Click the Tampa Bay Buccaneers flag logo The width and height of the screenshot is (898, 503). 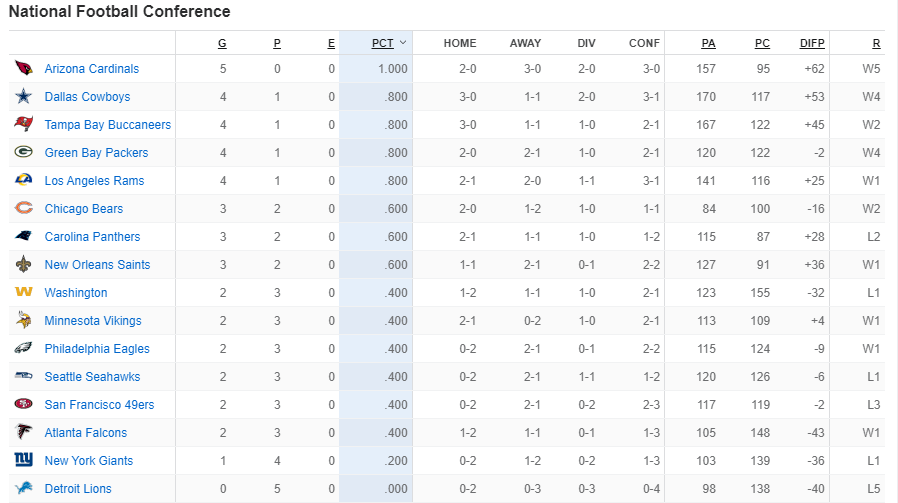pyautogui.click(x=23, y=125)
